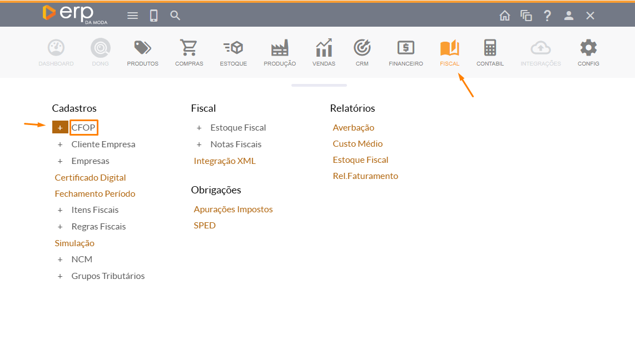Select the CRM target icon
Image resolution: width=635 pixels, height=364 pixels.
pyautogui.click(x=362, y=49)
